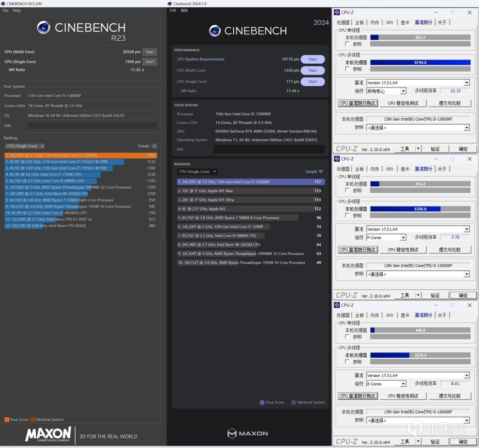Screen dimensions: 479x448
Task: Check multi-thread 参照 box in E-Cores CPU-Z window
Action: [x=347, y=362]
